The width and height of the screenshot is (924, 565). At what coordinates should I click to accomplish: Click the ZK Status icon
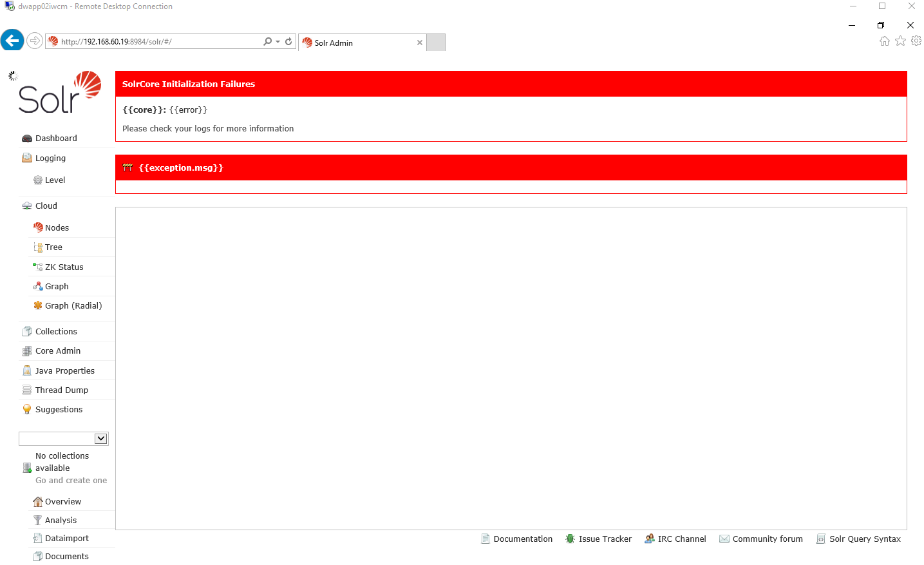point(38,267)
